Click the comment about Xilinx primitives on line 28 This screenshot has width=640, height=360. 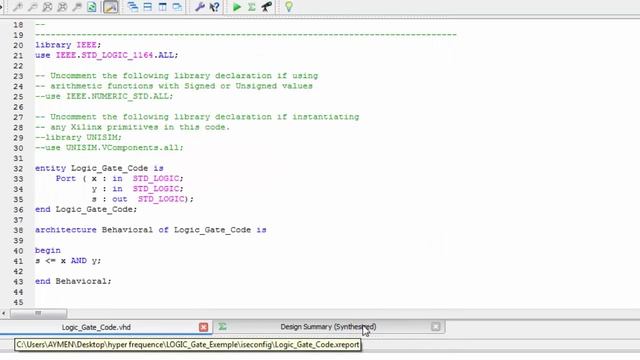tap(133, 127)
